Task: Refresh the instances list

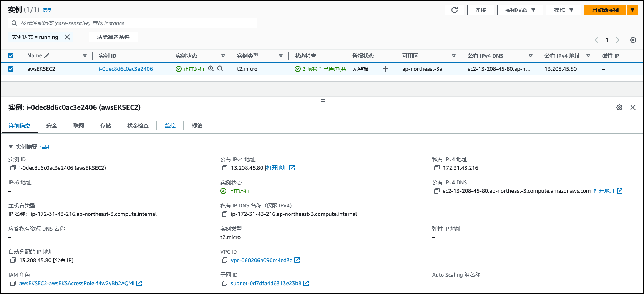Action: coord(455,10)
